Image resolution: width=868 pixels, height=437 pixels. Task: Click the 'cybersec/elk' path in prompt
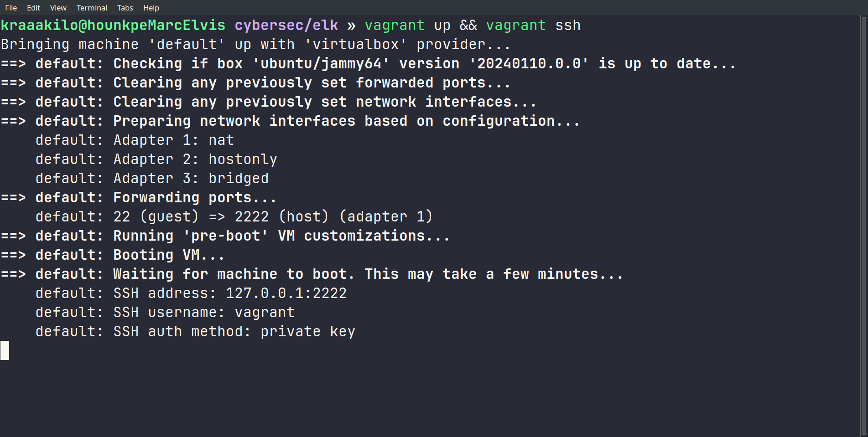286,26
